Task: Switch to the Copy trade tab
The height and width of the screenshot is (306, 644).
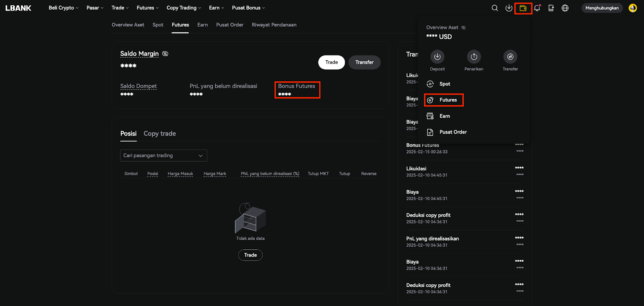Action: 159,133
